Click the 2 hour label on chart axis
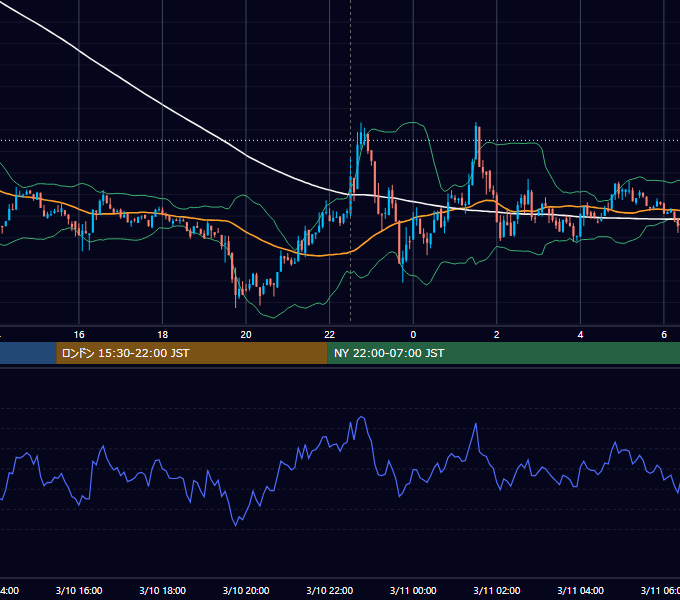 pyautogui.click(x=497, y=335)
